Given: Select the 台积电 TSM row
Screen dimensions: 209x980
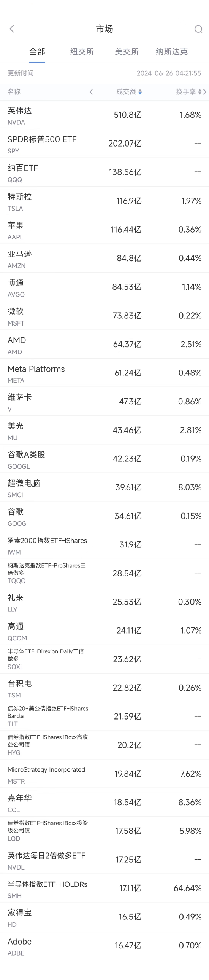Looking at the screenshot, I should (x=104, y=688).
